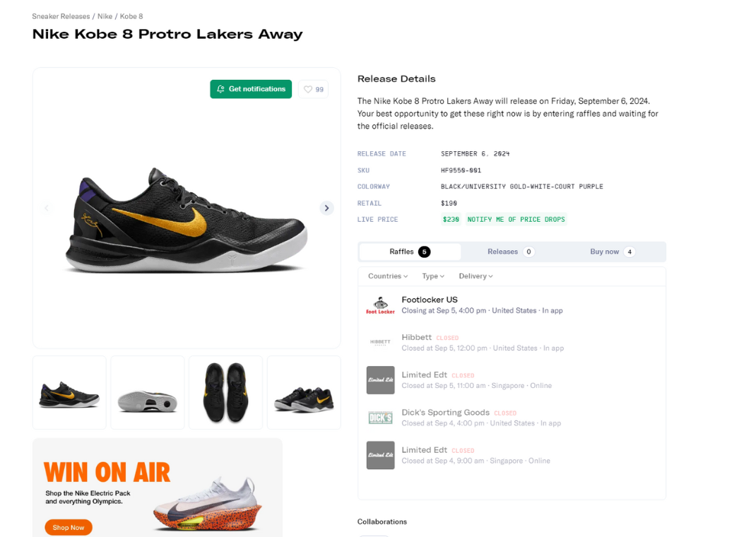
Task: Expand the Countries filter dropdown
Action: 388,276
